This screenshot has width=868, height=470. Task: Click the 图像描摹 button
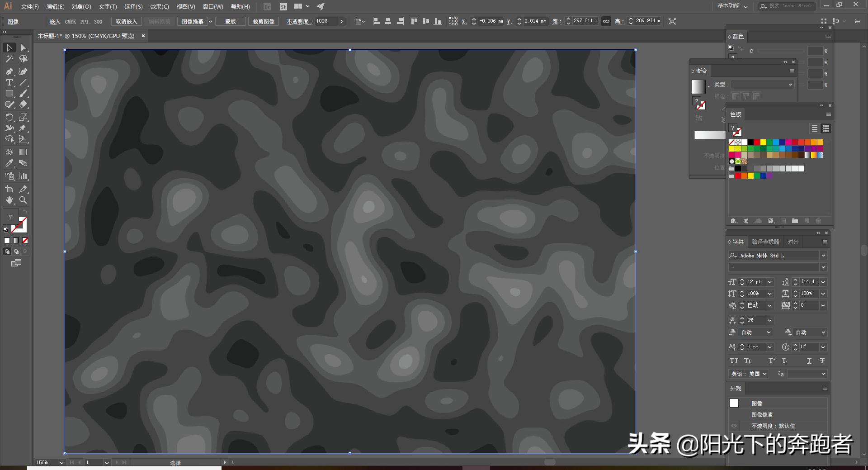coord(193,21)
